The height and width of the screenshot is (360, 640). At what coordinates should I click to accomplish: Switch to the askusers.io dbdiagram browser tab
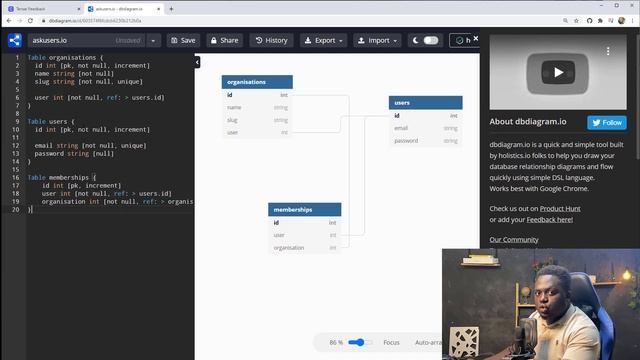[123, 9]
